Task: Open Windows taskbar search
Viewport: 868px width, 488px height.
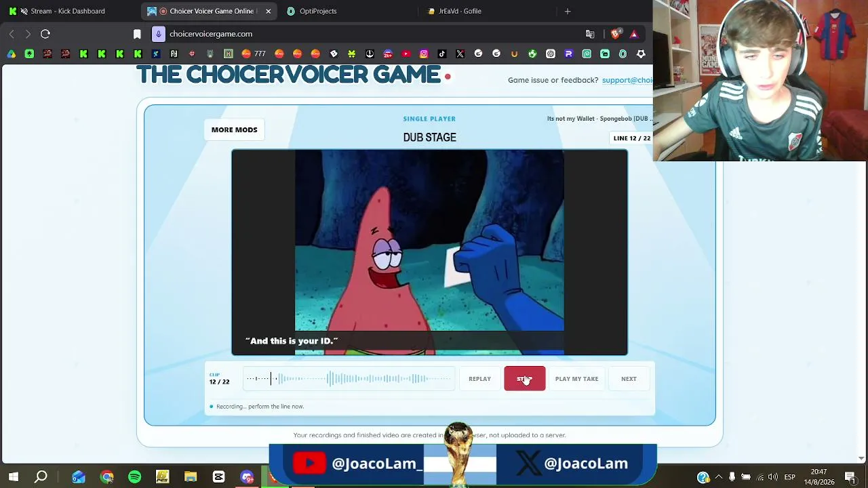Action: [41, 477]
